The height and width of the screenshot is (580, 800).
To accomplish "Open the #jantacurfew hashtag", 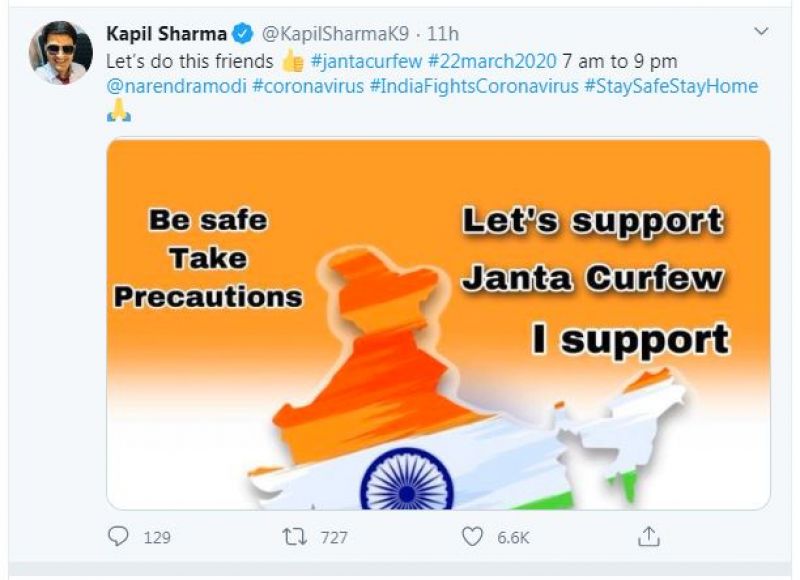I will [x=366, y=61].
